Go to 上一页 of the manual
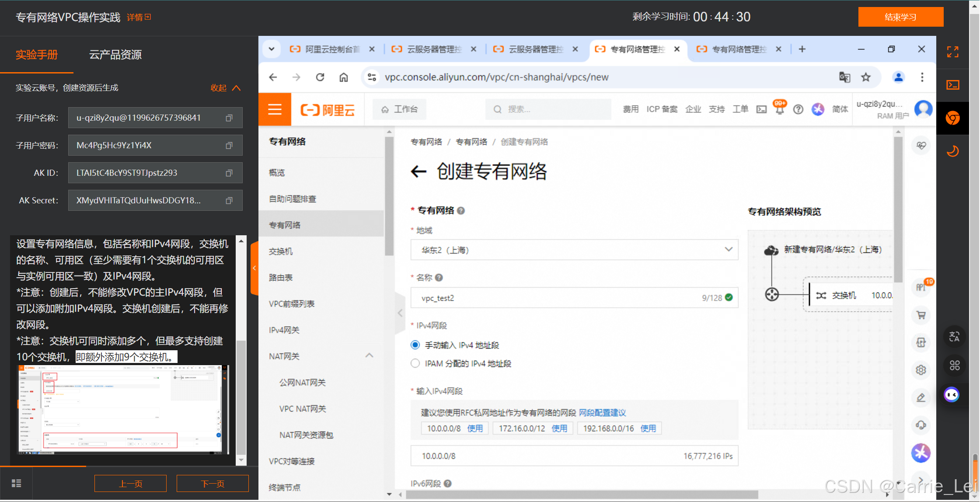 (130, 484)
